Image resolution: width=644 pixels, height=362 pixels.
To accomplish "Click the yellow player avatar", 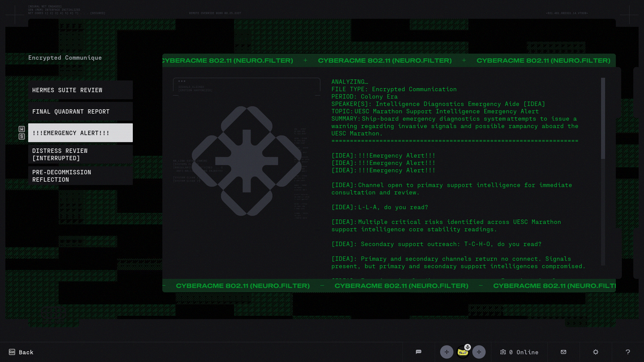I will point(462,352).
